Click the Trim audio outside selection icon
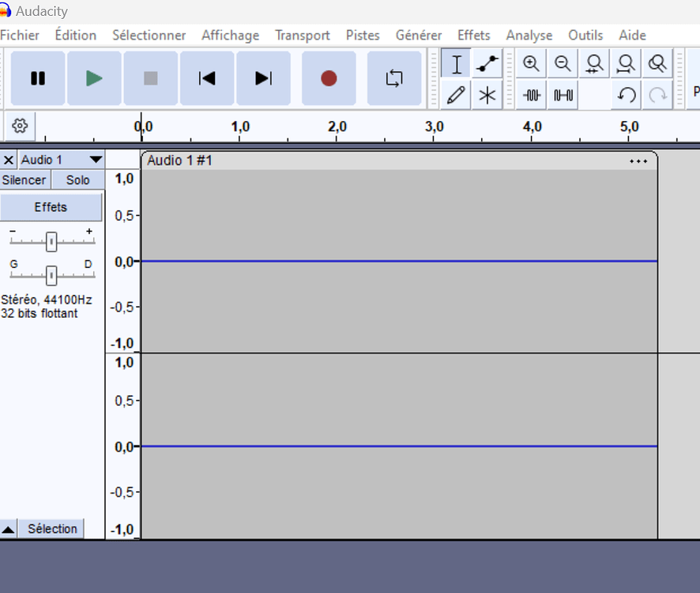Image resolution: width=700 pixels, height=593 pixels. click(532, 95)
